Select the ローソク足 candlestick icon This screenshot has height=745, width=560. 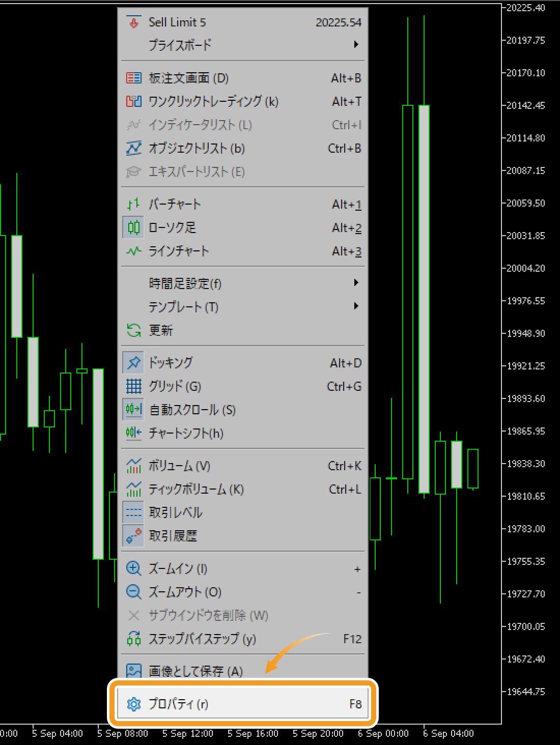[134, 227]
